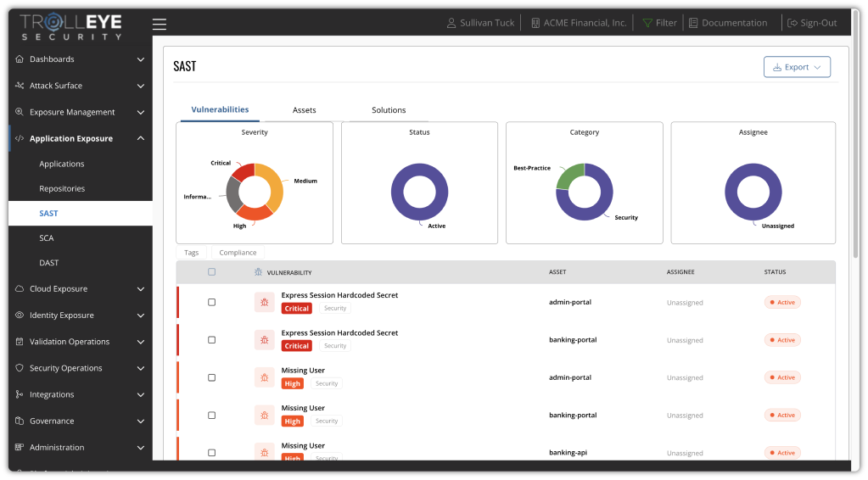Click the Application Exposure code icon
868x480 pixels.
tap(20, 138)
